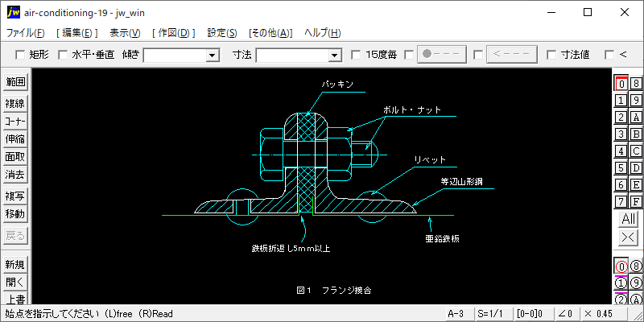Click the A-3 paper size status
This screenshot has height=322, width=644.
click(x=459, y=314)
